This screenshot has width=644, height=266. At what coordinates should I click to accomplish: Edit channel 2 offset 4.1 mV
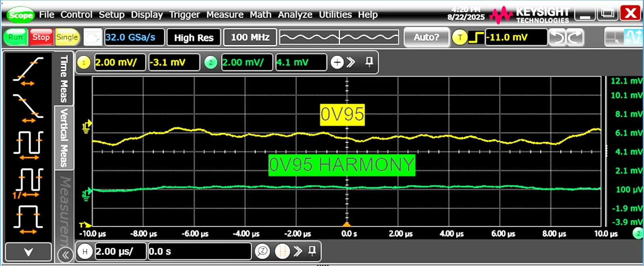(x=301, y=62)
